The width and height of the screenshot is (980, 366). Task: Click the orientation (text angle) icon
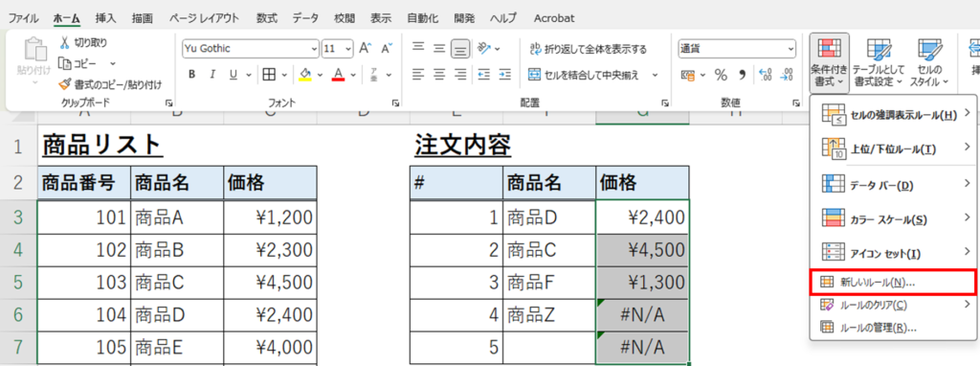point(483,48)
